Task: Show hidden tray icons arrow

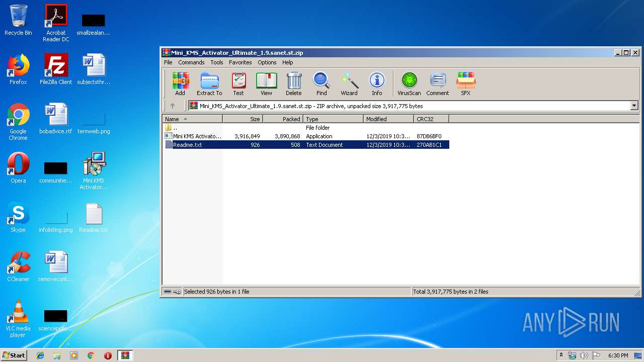Action: click(561, 355)
